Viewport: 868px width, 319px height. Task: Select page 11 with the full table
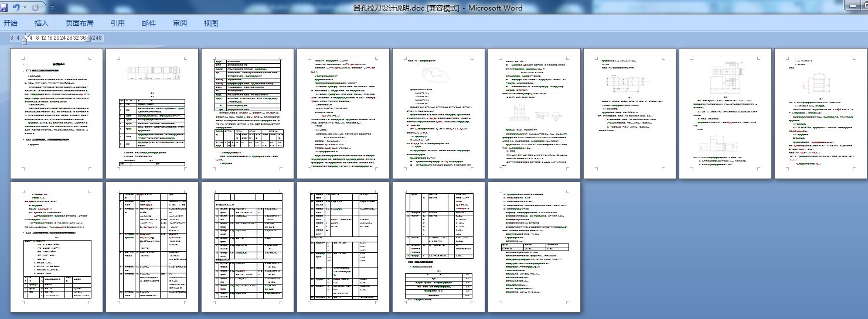(x=152, y=247)
